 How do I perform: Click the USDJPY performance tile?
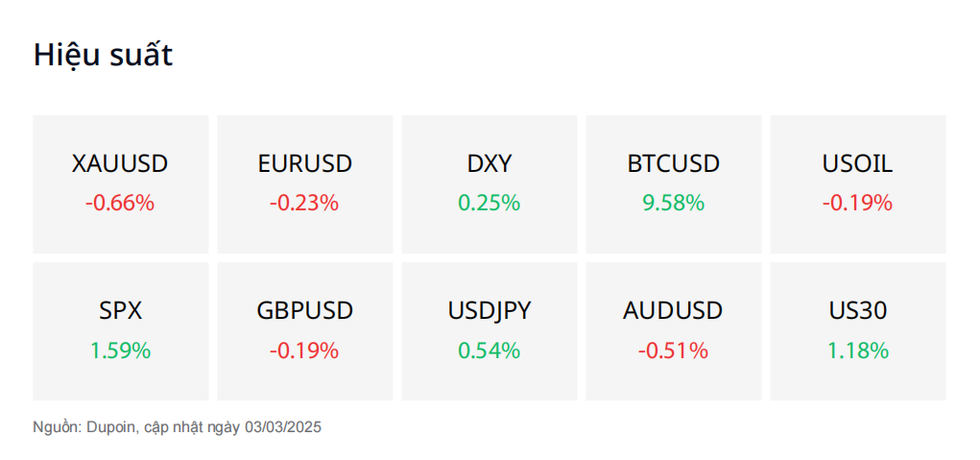490,331
